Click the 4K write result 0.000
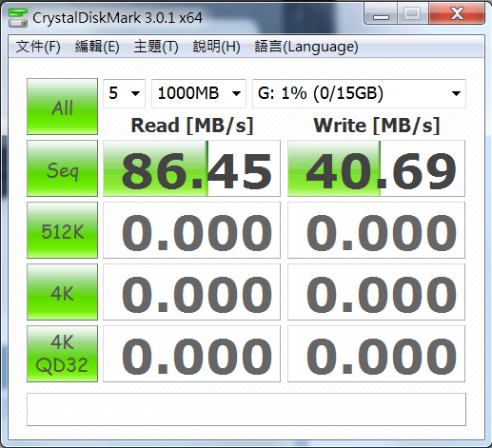Screen dimensions: 492x448 [x=376, y=292]
